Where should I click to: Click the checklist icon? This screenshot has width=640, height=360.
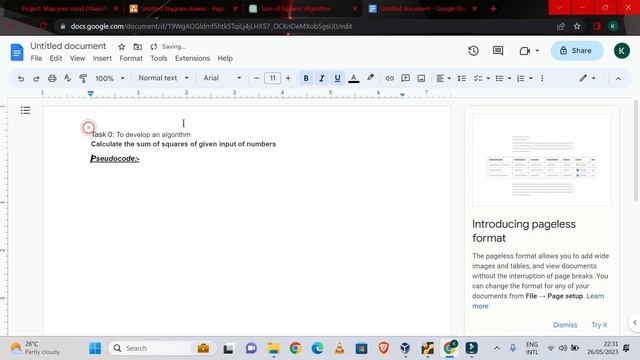(x=478, y=78)
